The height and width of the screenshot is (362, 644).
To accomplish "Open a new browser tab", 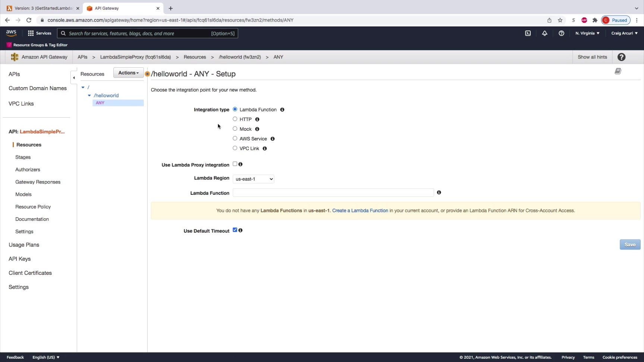I will pyautogui.click(x=171, y=8).
